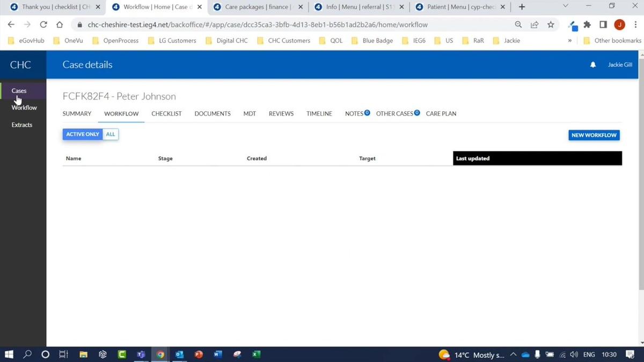Enable the ACTIVE ONLY filter

[x=82, y=134]
